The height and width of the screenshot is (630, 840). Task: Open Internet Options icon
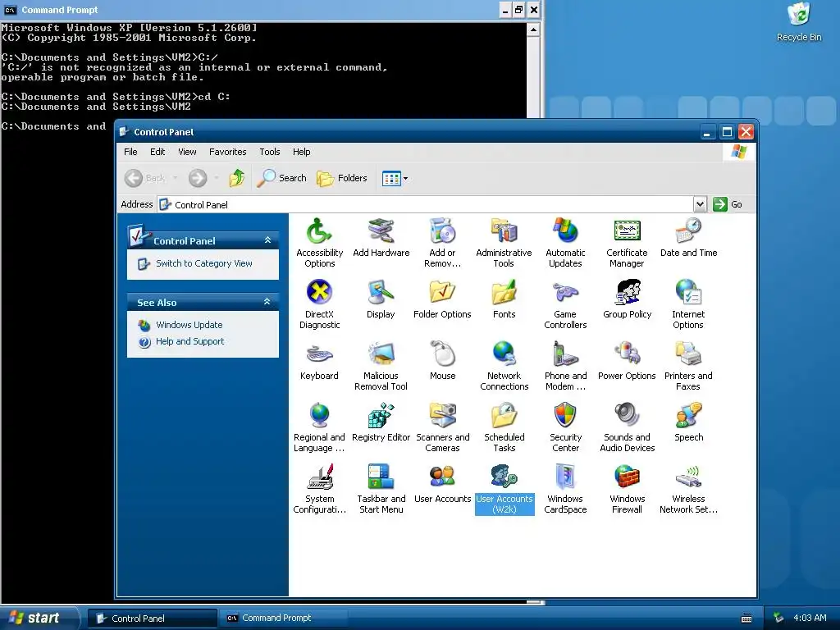(688, 293)
